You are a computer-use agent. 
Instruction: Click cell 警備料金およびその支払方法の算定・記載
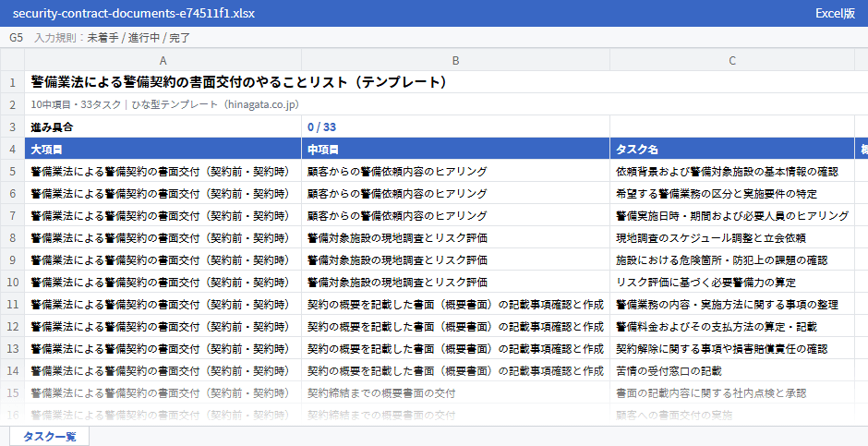[x=732, y=327]
